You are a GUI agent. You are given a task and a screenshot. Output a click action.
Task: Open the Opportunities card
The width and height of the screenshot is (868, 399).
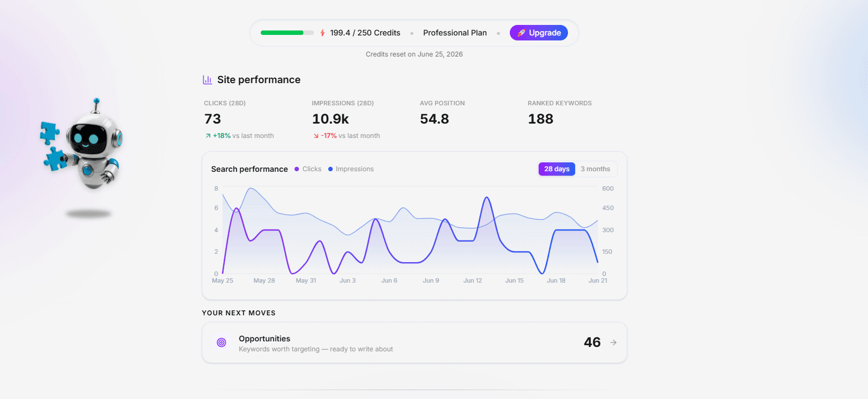pyautogui.click(x=415, y=342)
